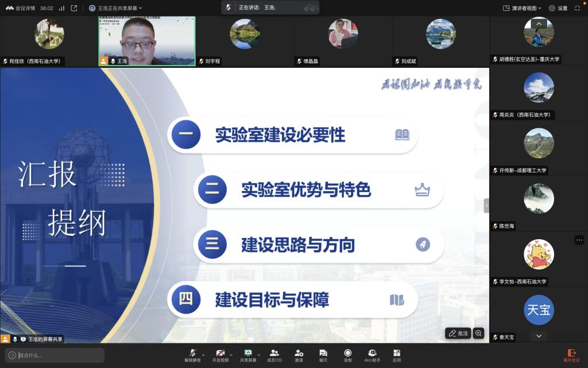Unmute microphone with 解除静音 button

click(x=192, y=354)
